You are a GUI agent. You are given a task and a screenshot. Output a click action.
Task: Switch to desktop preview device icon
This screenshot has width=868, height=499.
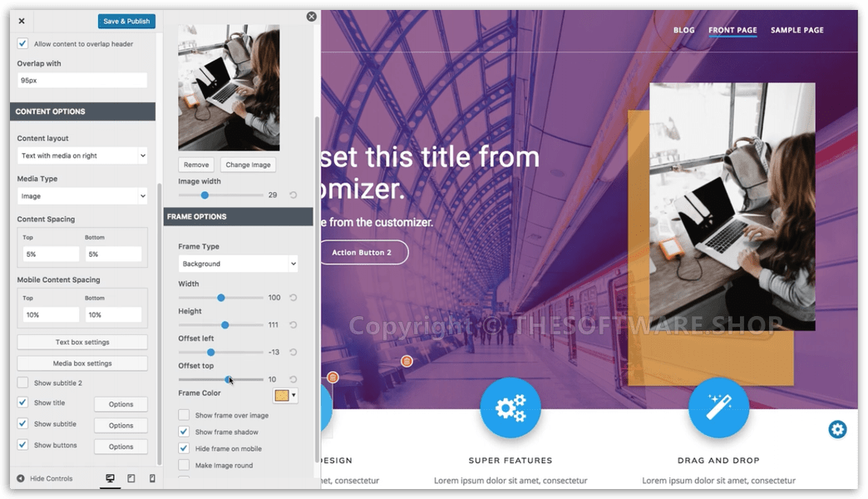(x=110, y=478)
